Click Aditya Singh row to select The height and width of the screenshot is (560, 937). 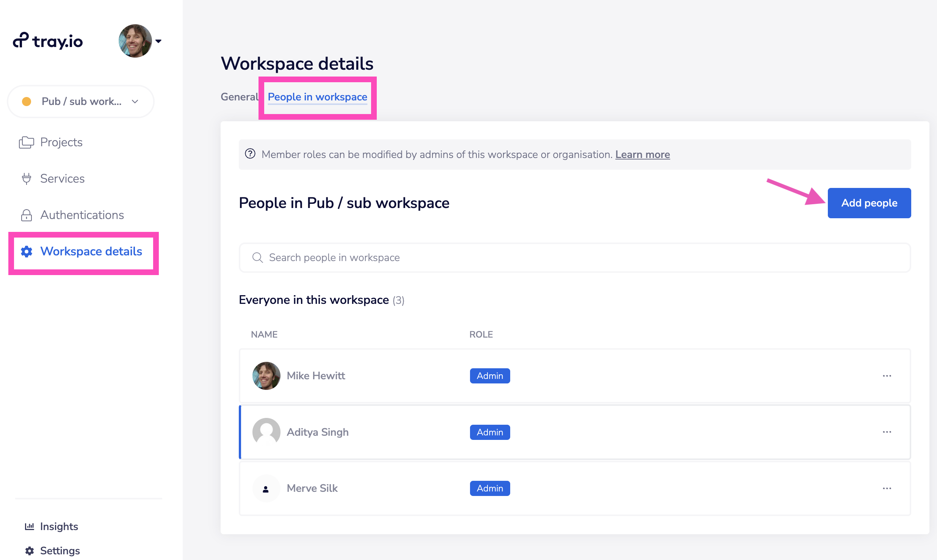click(x=575, y=432)
